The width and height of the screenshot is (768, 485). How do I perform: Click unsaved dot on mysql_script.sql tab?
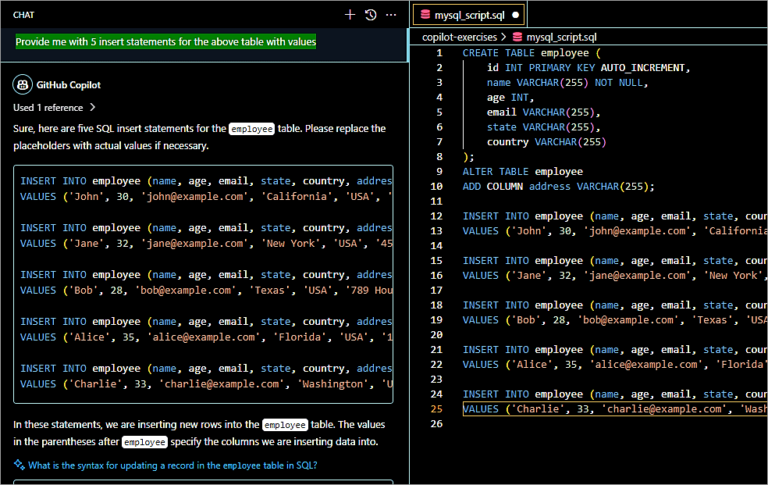point(515,15)
